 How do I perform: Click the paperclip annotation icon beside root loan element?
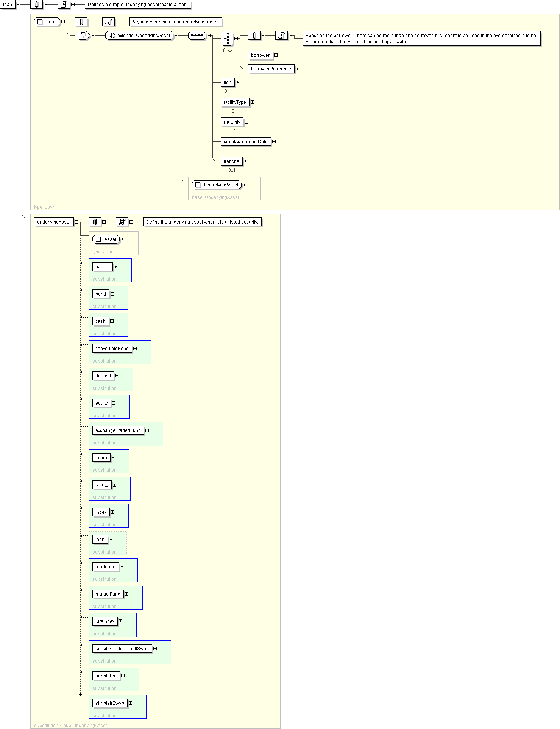click(x=36, y=5)
